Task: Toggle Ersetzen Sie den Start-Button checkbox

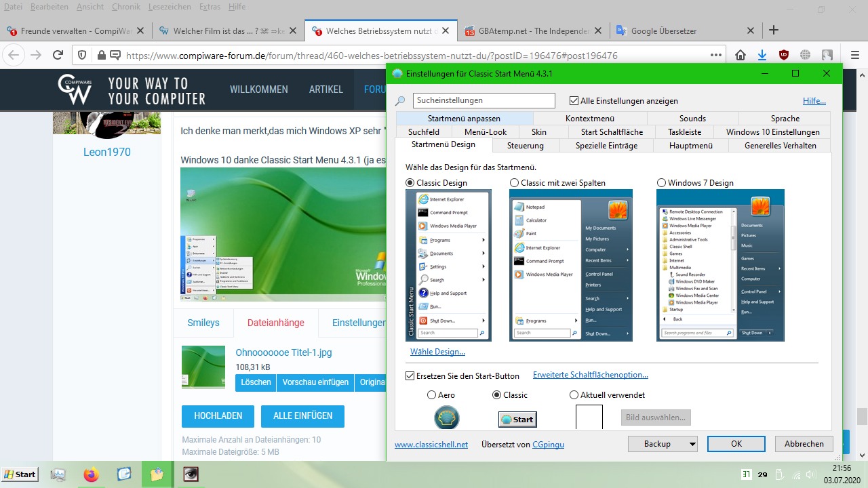Action: [410, 376]
